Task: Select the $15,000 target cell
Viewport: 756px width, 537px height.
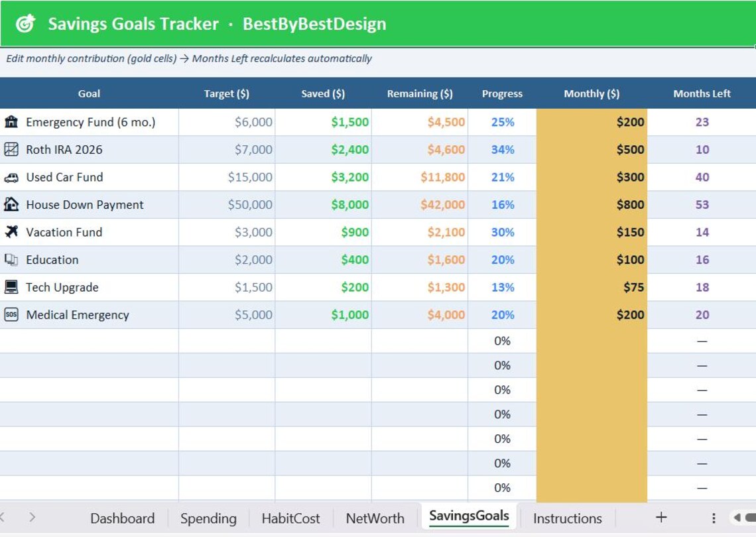Action: 227,177
